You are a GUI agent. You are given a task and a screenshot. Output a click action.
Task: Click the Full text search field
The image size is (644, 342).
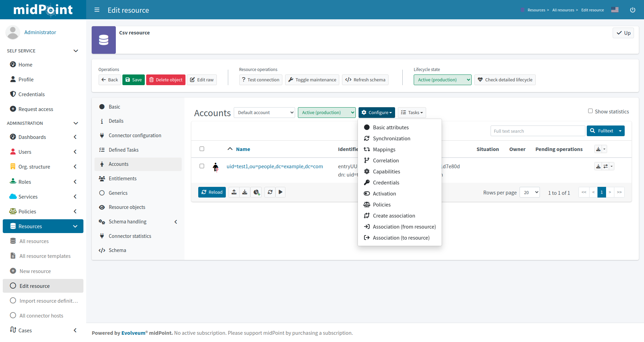tap(537, 131)
